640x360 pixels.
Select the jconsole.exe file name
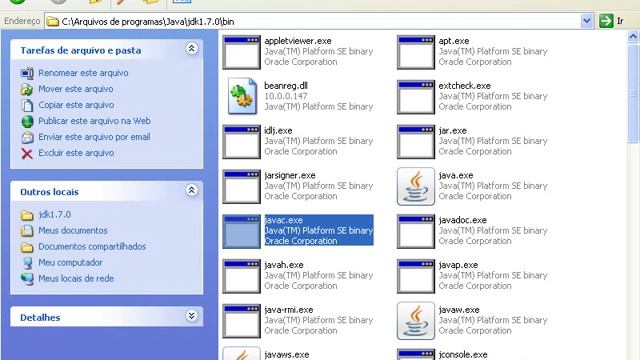click(x=463, y=355)
